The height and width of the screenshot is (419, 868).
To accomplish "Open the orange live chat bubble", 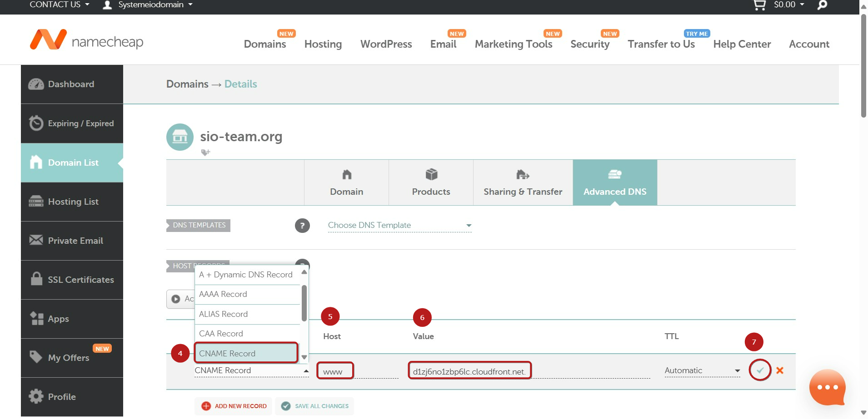I will click(827, 387).
